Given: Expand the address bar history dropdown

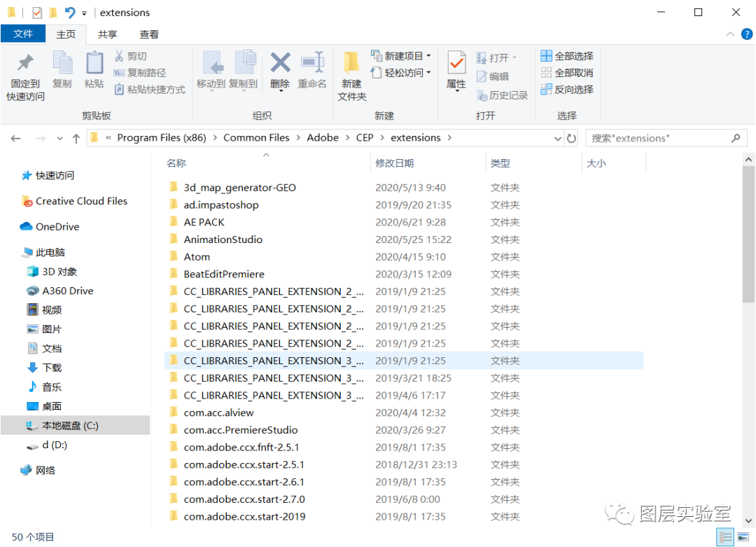Looking at the screenshot, I should (x=558, y=139).
